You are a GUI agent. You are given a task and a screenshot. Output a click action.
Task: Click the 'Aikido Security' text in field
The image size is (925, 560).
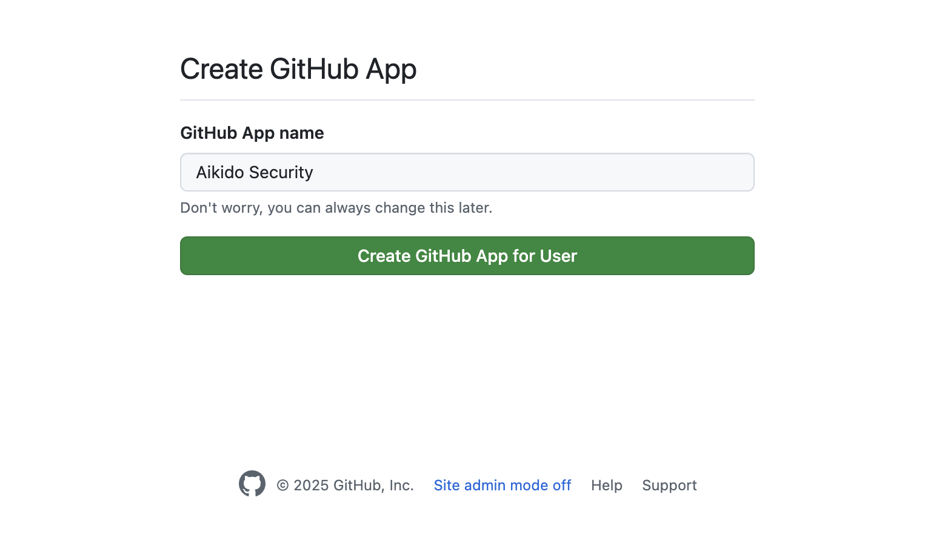coord(255,173)
